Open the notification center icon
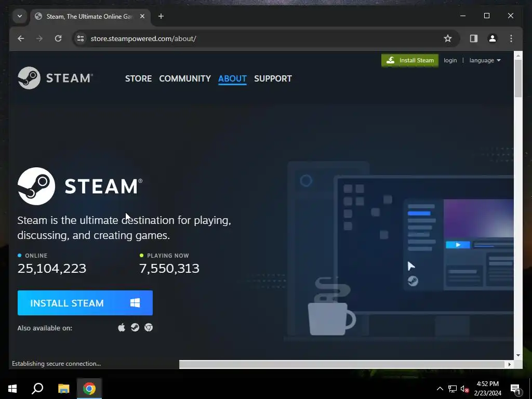Viewport: 532px width, 399px height. point(515,389)
